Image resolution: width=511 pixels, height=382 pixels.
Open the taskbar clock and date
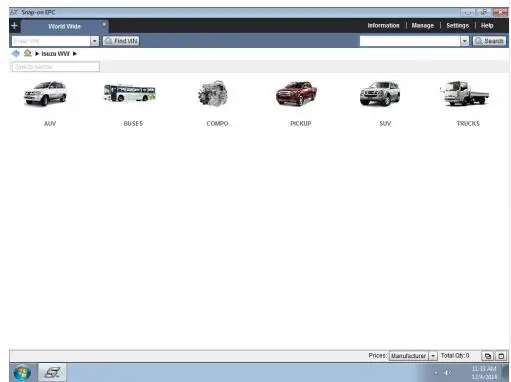tap(484, 373)
